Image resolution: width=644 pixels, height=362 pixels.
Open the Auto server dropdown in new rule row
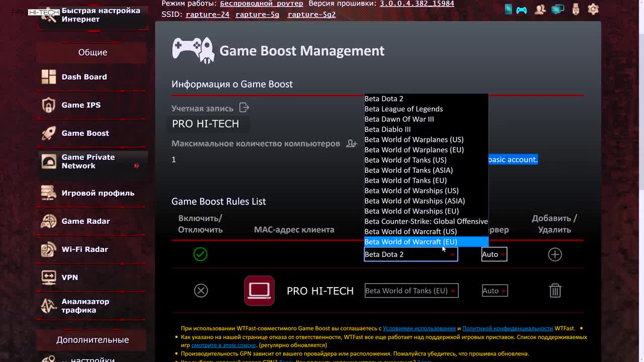[494, 254]
